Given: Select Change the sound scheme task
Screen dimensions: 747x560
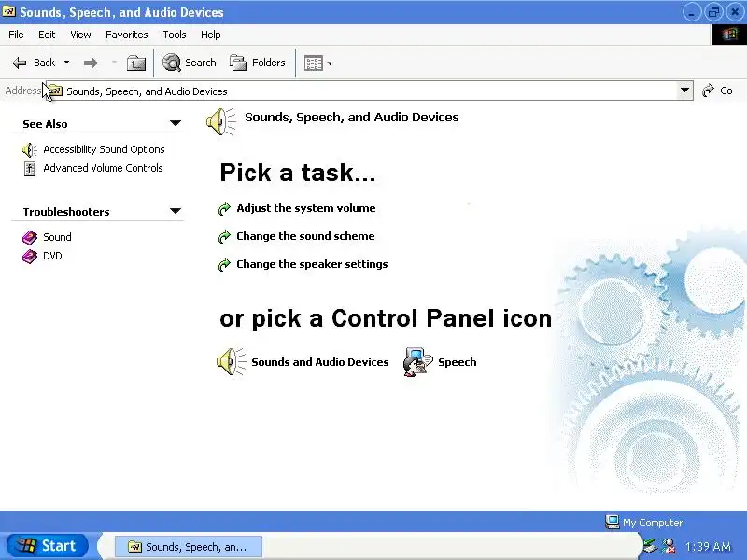Looking at the screenshot, I should pos(305,236).
